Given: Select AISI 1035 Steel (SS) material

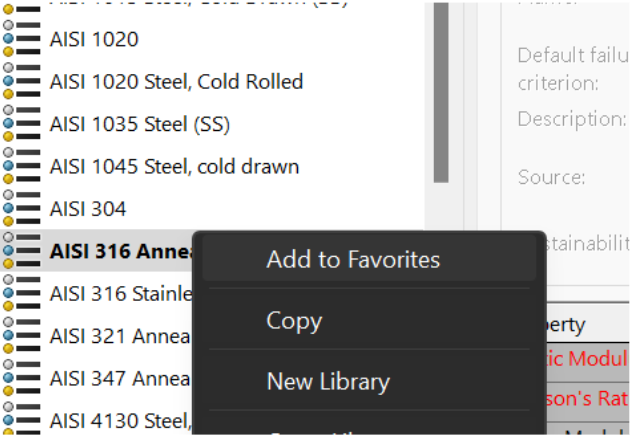Looking at the screenshot, I should [140, 124].
